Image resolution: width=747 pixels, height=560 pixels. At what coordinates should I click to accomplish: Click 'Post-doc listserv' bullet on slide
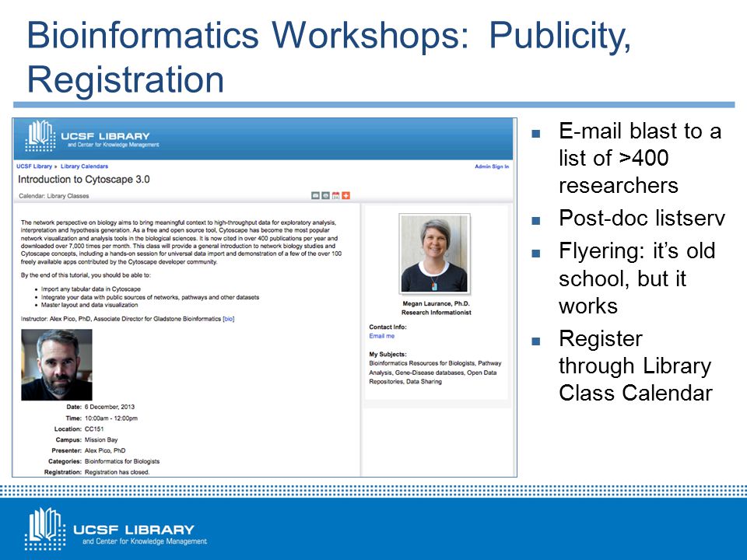[642, 218]
